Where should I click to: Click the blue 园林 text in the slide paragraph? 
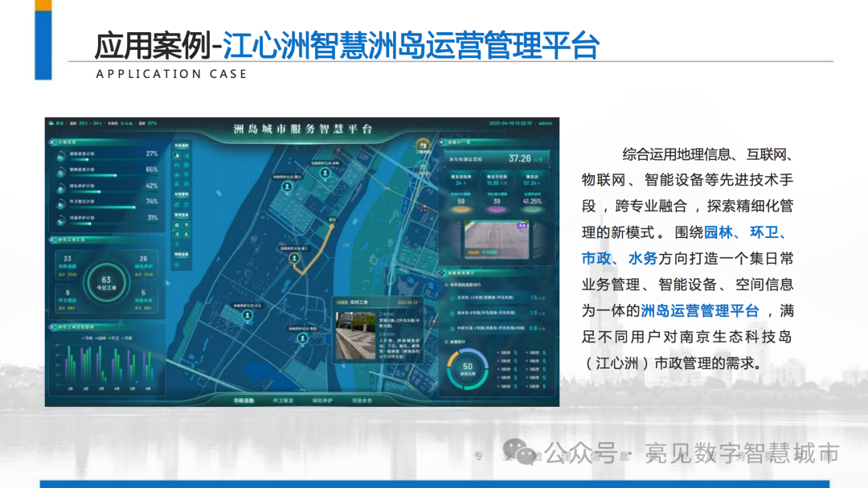pyautogui.click(x=719, y=232)
